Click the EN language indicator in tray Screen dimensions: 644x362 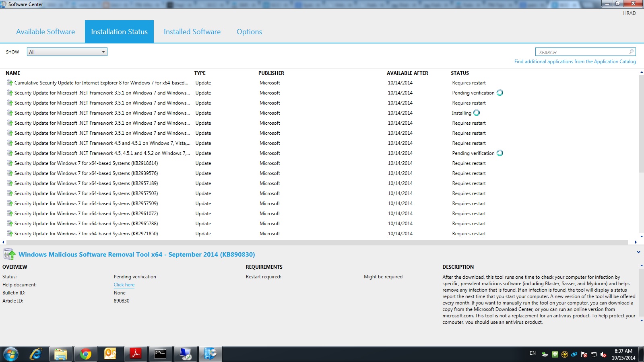[x=533, y=353]
